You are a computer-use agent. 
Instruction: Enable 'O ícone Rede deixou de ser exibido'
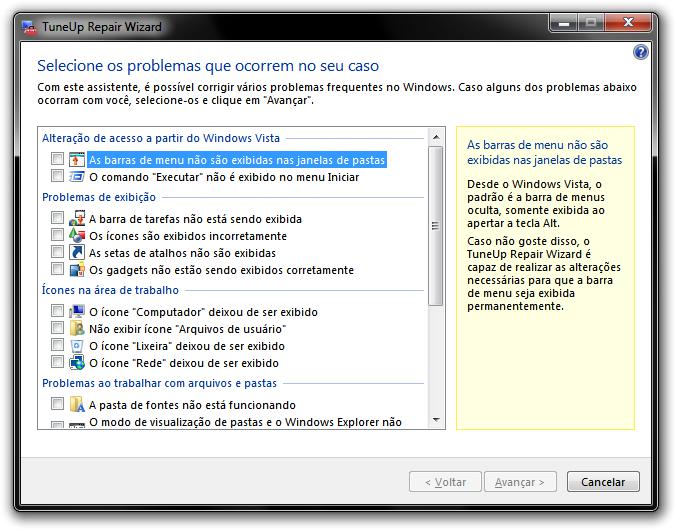coord(57,362)
